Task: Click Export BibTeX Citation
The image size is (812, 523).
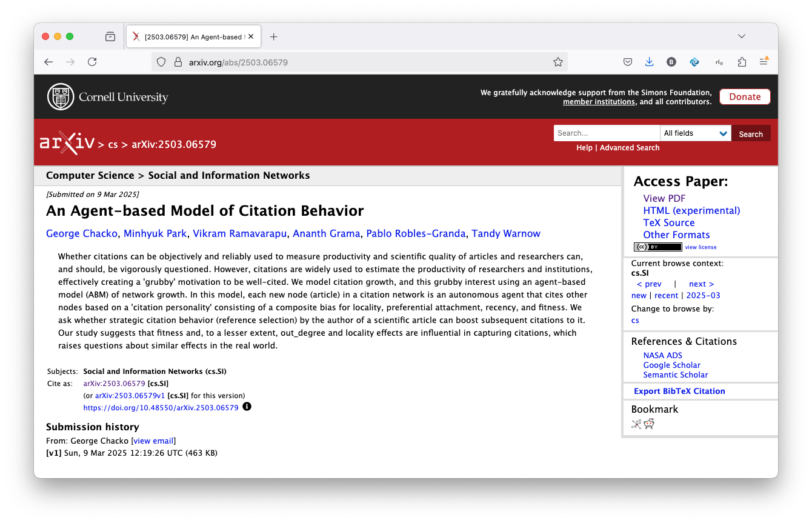Action: click(679, 391)
